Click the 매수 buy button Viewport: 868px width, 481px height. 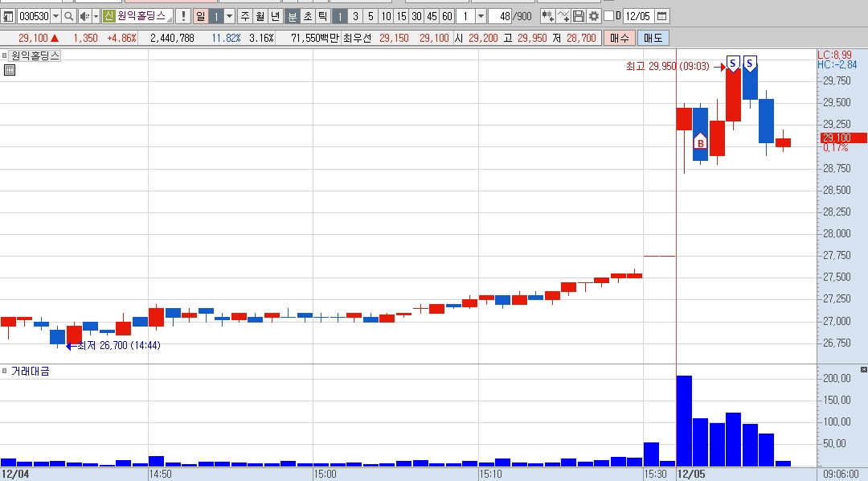tap(620, 38)
